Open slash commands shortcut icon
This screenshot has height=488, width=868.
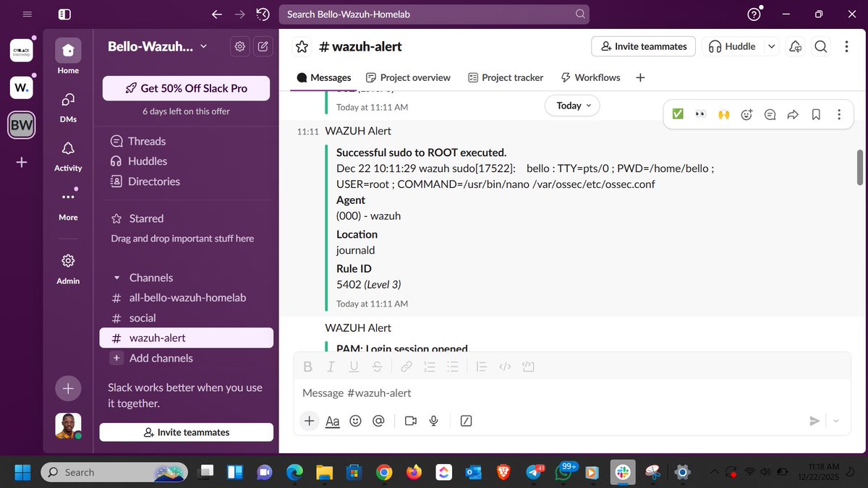click(467, 421)
